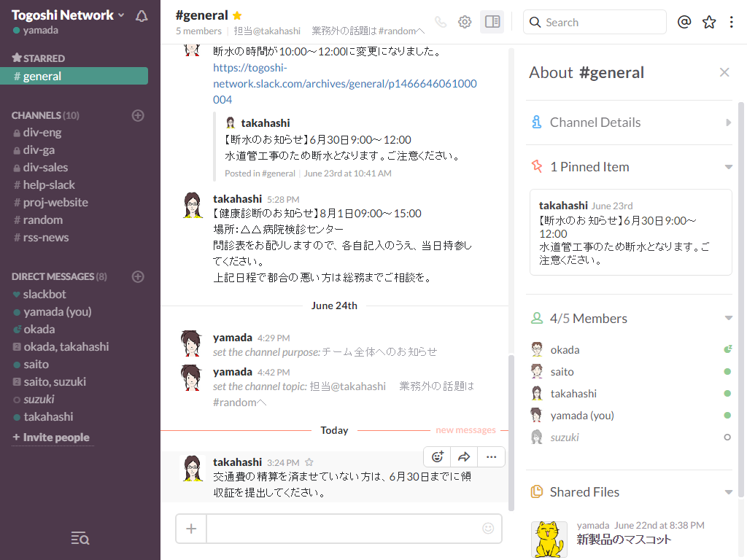747x560 pixels.
Task: Start a call with phone icon
Action: pos(441,22)
